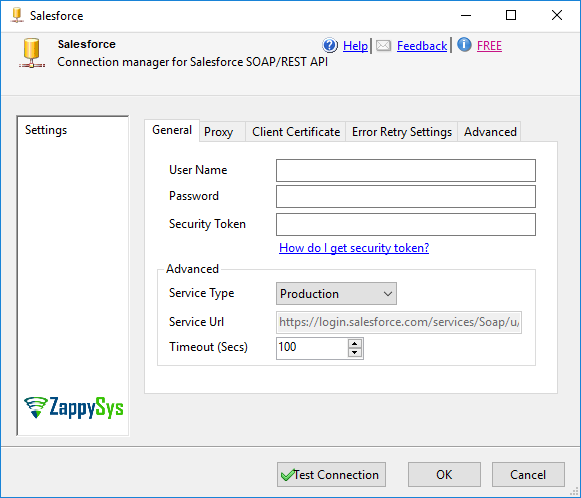Click the FREE link
Viewport: 581px width, 498px height.
click(489, 46)
